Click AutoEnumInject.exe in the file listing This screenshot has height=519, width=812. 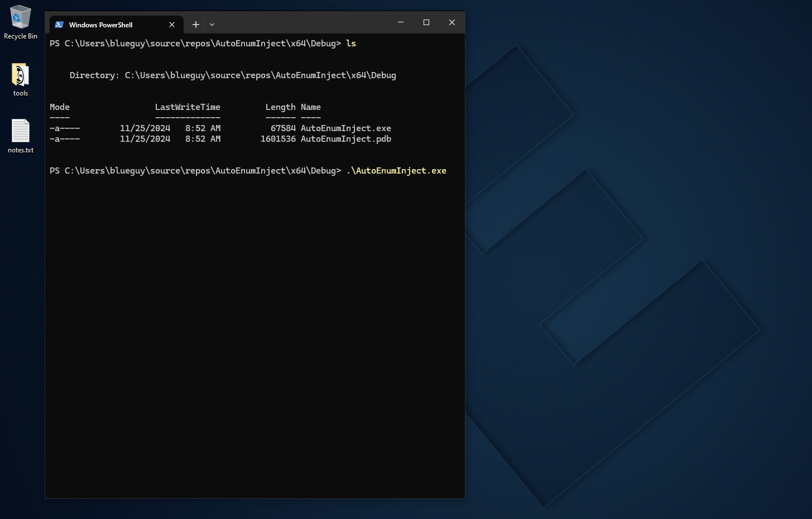[345, 128]
